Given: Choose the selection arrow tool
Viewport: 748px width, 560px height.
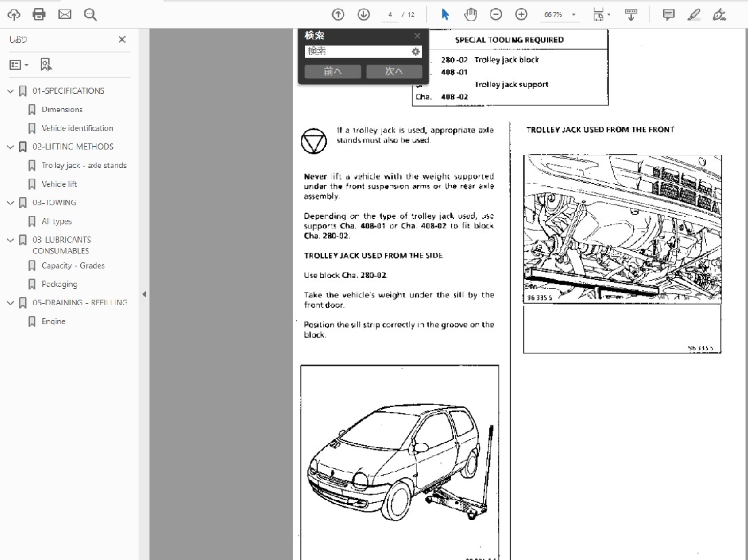Looking at the screenshot, I should [445, 15].
